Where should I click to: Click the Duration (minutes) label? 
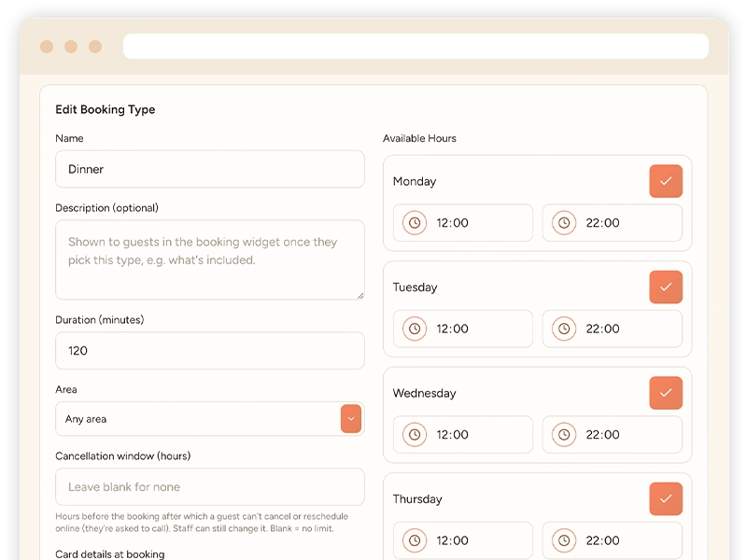[x=100, y=319]
